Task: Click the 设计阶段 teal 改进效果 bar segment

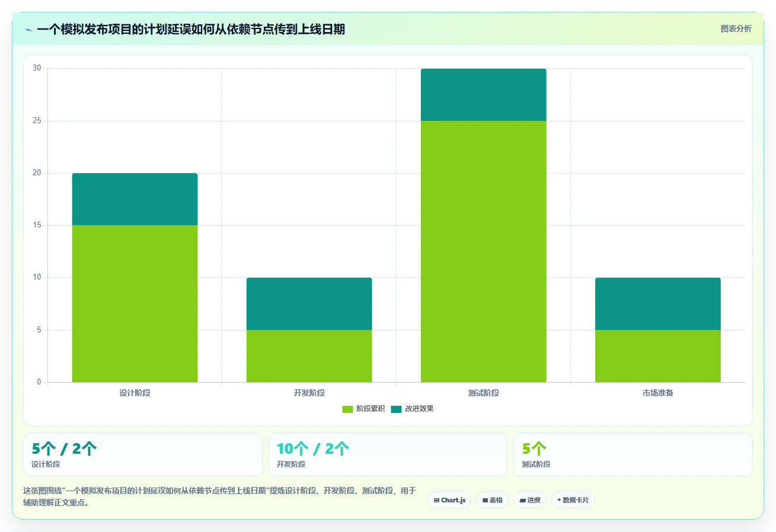Action: (x=135, y=199)
